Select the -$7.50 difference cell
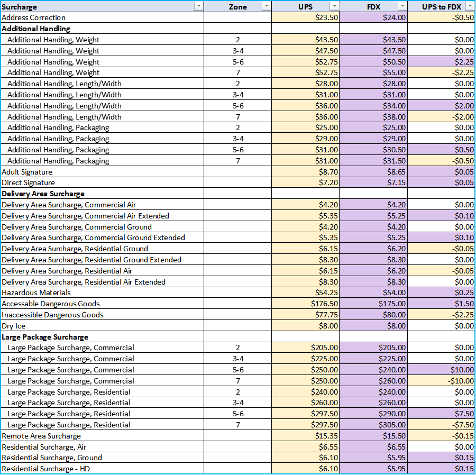The width and height of the screenshot is (476, 475). (442, 424)
